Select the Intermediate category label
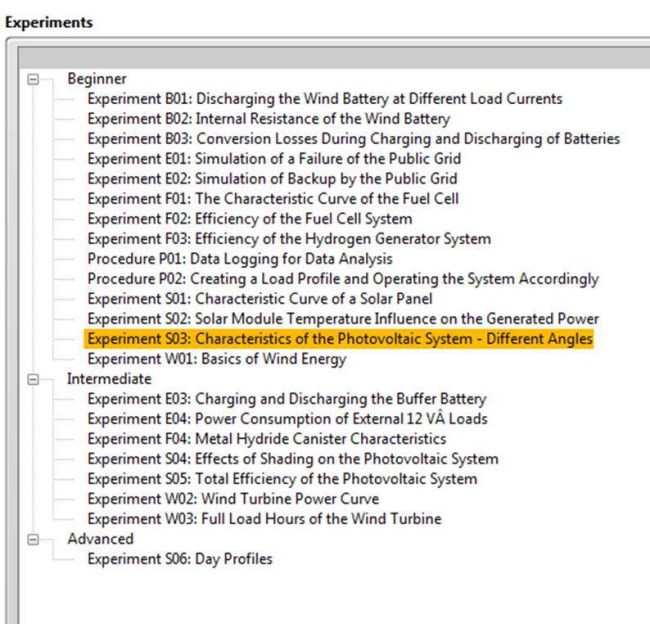Image resolution: width=650 pixels, height=624 pixels. [x=109, y=379]
